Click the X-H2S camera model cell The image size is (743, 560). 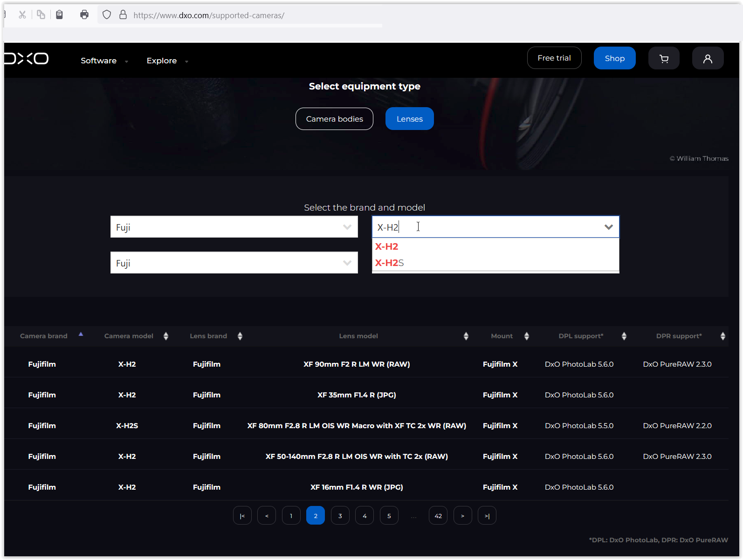pyautogui.click(x=127, y=426)
